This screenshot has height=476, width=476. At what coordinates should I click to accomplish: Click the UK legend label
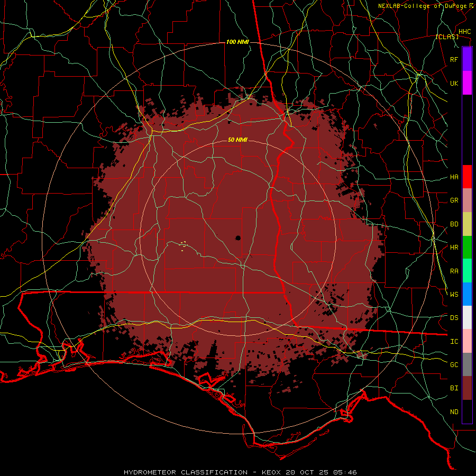[454, 83]
